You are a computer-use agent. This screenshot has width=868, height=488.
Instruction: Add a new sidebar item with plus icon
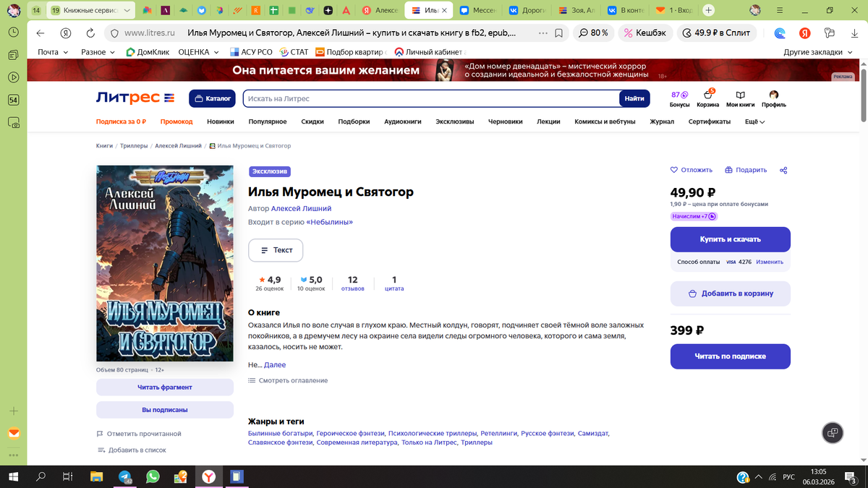pyautogui.click(x=13, y=411)
